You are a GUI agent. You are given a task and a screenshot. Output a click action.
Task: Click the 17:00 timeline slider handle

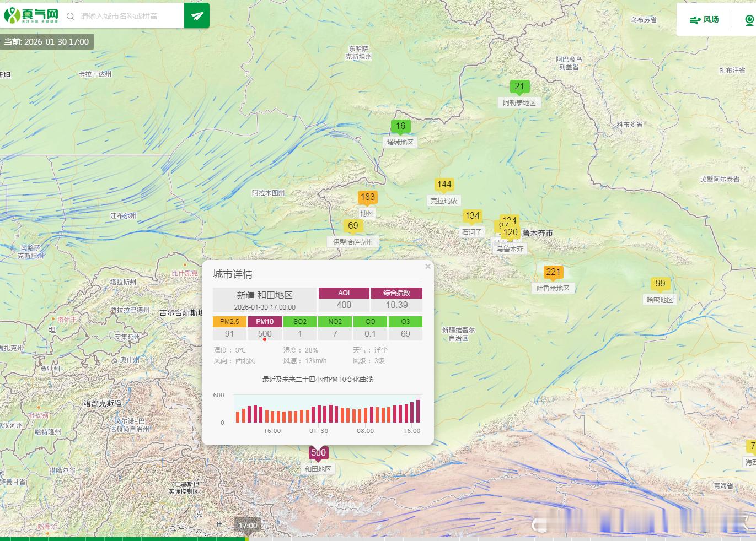coord(247,526)
